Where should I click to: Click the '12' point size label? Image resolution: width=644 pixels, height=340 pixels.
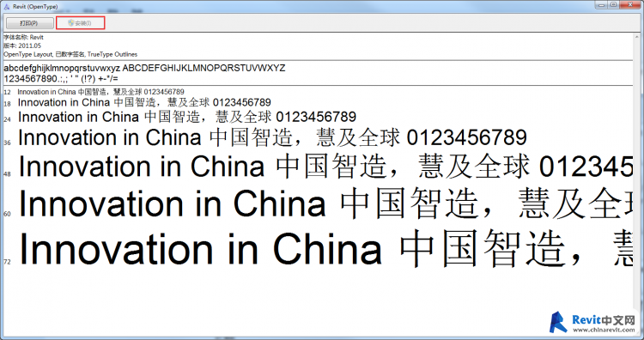coord(7,93)
